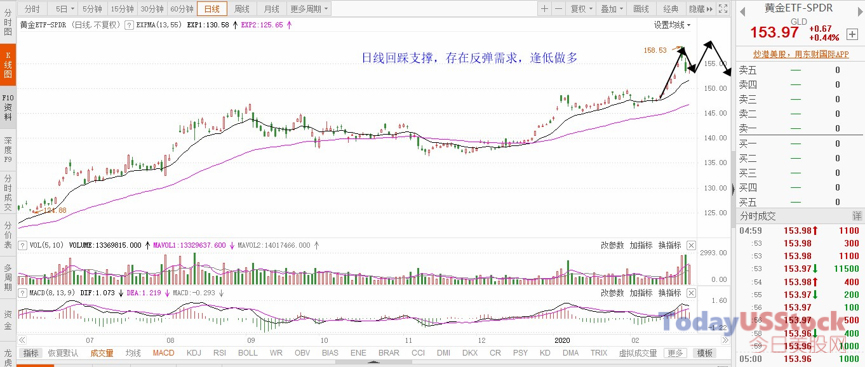Collapse the right quote panel handle
The width and height of the screenshot is (865, 367).
[x=733, y=189]
